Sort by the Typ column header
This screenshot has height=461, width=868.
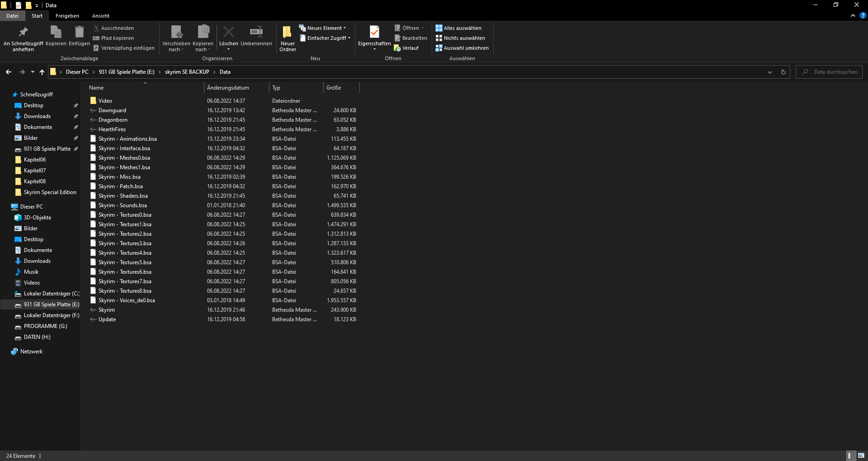point(296,88)
